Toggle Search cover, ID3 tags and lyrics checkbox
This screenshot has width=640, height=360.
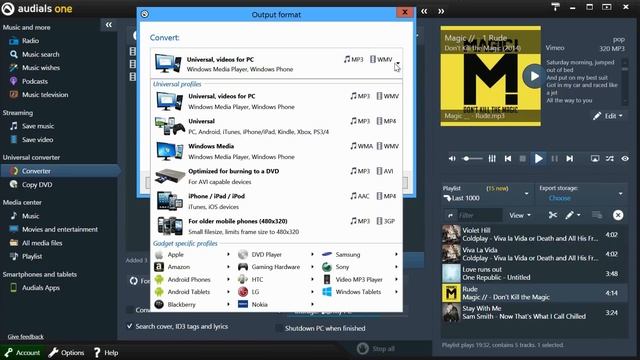point(129,327)
